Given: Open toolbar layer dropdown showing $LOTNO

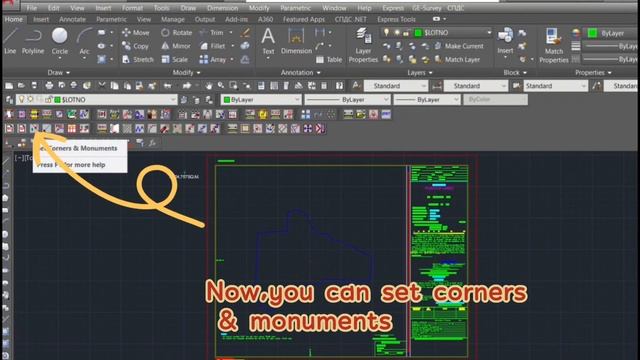Looking at the screenshot, I should pos(96,100).
